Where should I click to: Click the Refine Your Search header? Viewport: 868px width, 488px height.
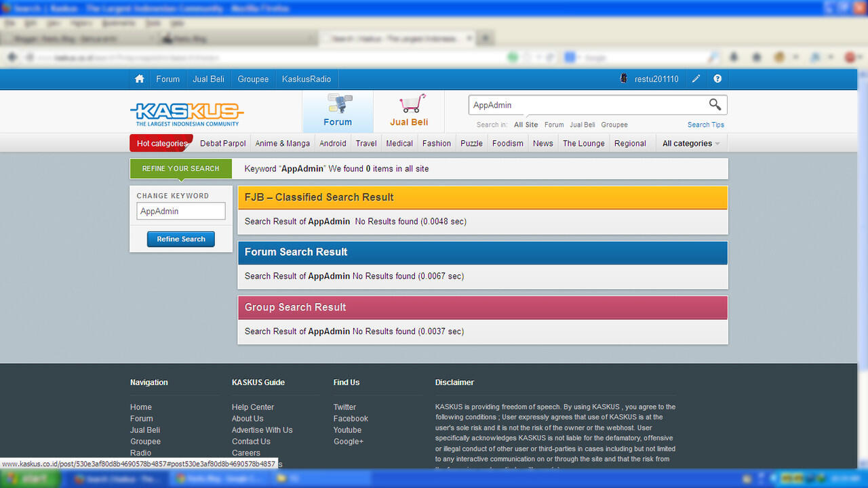click(181, 168)
